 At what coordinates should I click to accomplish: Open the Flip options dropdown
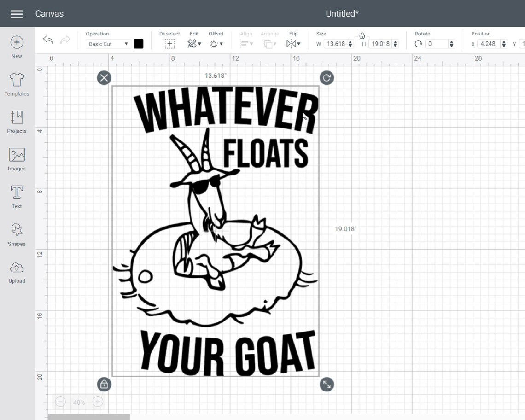click(293, 43)
